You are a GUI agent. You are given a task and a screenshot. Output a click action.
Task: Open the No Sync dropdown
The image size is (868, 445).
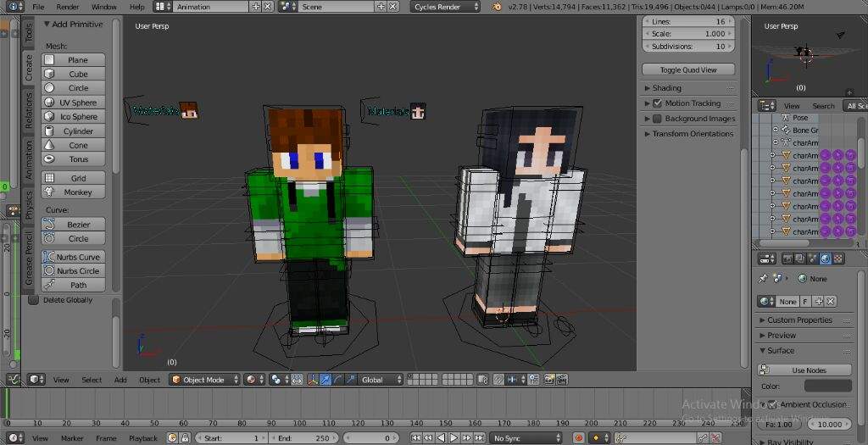click(526, 438)
